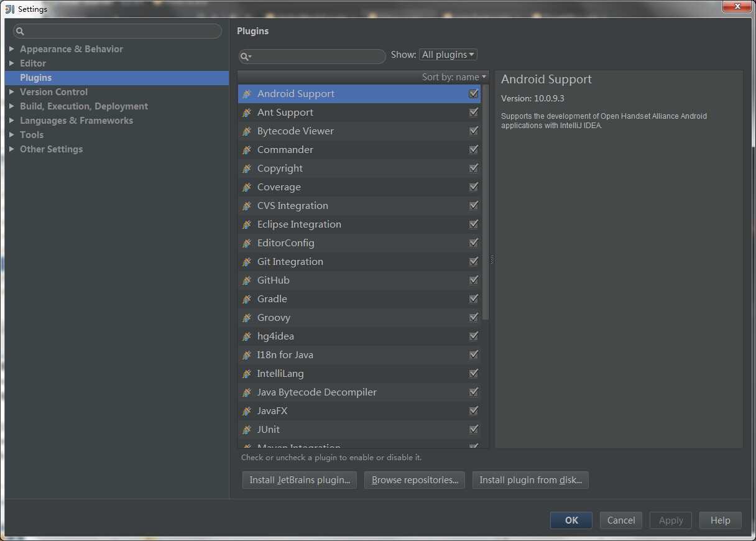This screenshot has width=756, height=541.
Task: Toggle the Coverage plugin checkbox
Action: [x=474, y=187]
